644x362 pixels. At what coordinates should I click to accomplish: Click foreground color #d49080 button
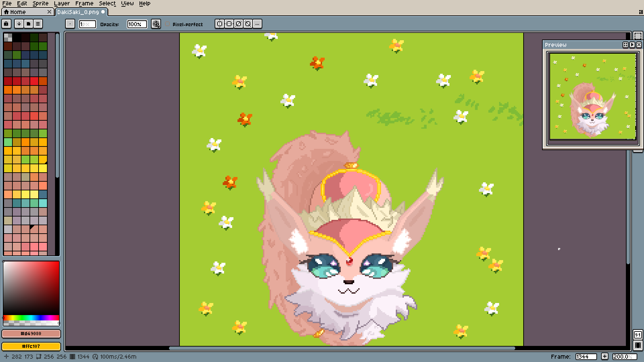click(x=31, y=334)
